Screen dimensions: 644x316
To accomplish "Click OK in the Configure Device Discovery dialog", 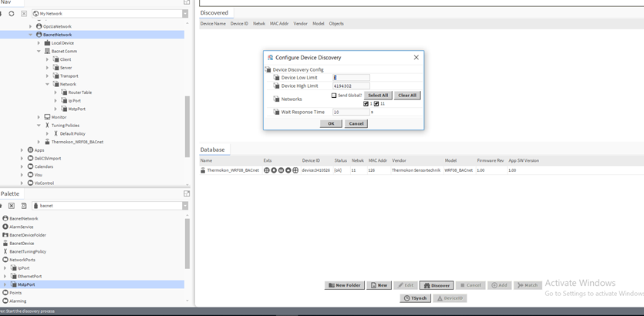I will [x=331, y=123].
